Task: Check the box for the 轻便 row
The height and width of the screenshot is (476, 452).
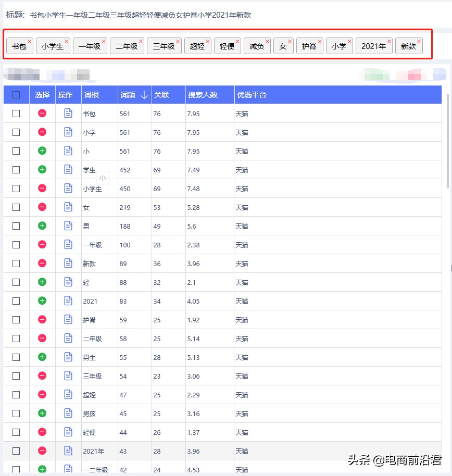Action: 16,432
